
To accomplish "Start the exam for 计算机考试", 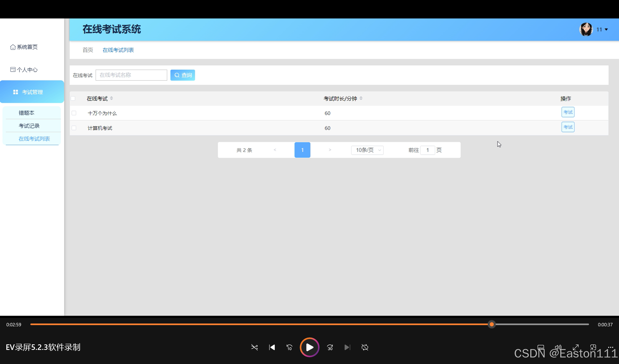I will 568,127.
